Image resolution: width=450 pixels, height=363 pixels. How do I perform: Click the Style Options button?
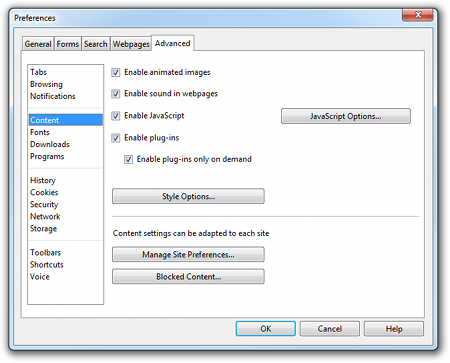coord(188,196)
